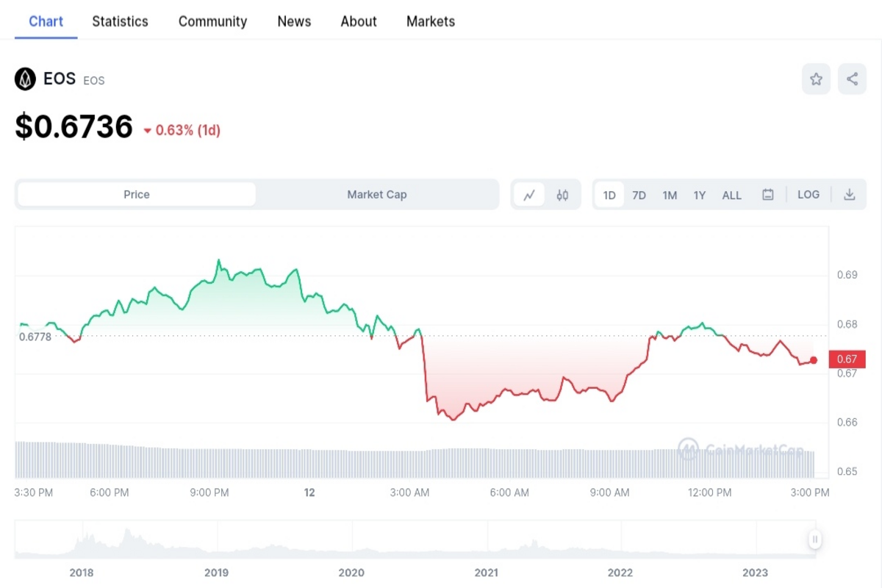Add EOS to watchlist with star icon
The height and width of the screenshot is (588, 882).
coord(816,79)
